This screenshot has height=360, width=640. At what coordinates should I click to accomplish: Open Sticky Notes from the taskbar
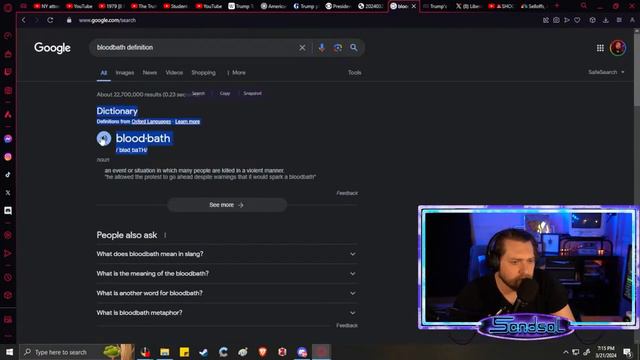[x=184, y=352]
